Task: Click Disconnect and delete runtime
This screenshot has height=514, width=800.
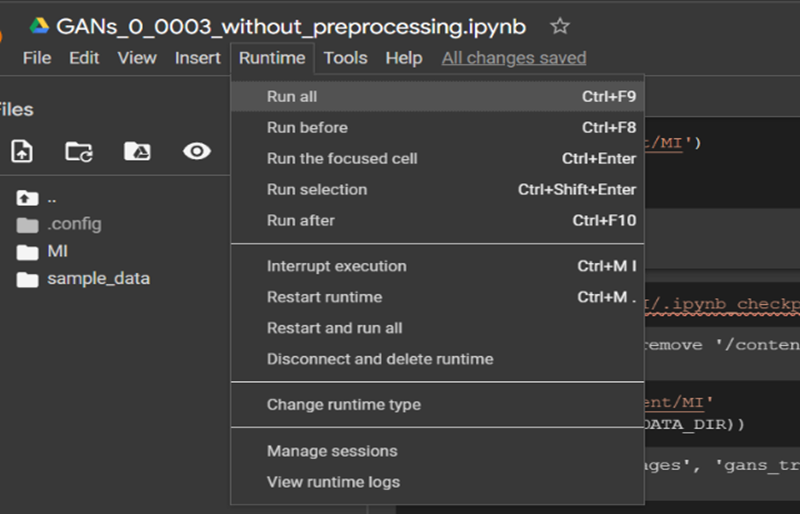Action: (x=380, y=359)
